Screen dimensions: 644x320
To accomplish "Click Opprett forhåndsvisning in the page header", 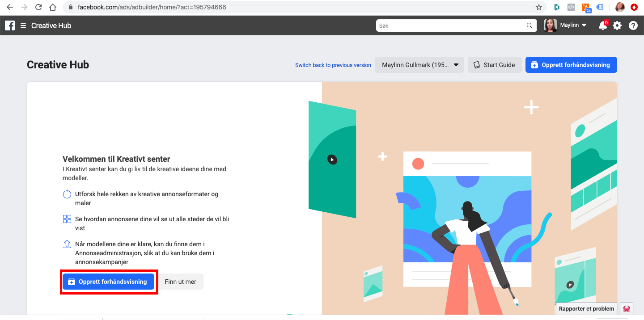I will pyautogui.click(x=571, y=65).
